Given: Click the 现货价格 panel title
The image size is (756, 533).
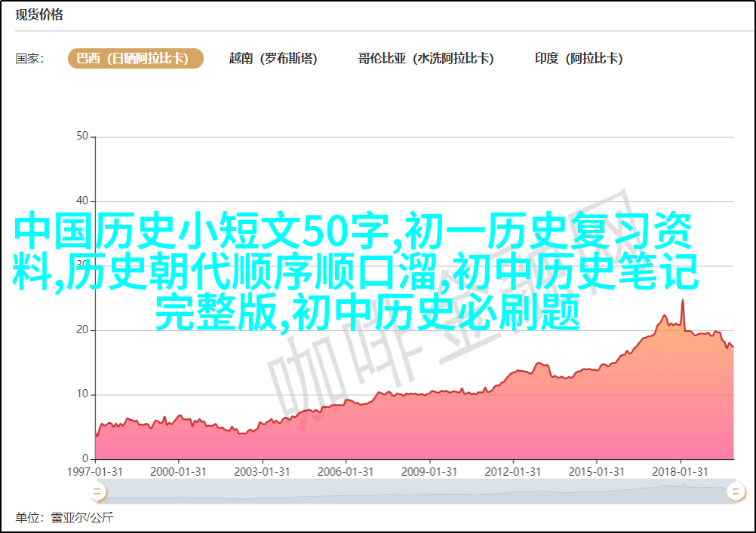Looking at the screenshot, I should (x=39, y=15).
